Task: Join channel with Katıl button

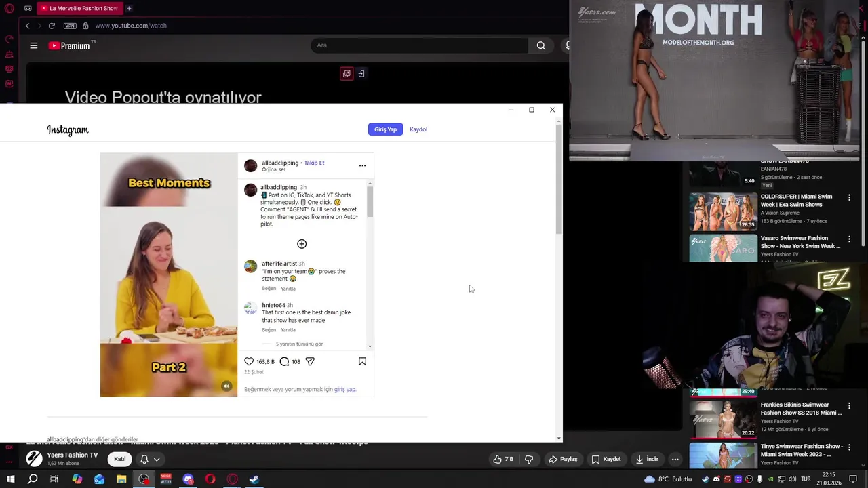Action: tap(120, 459)
